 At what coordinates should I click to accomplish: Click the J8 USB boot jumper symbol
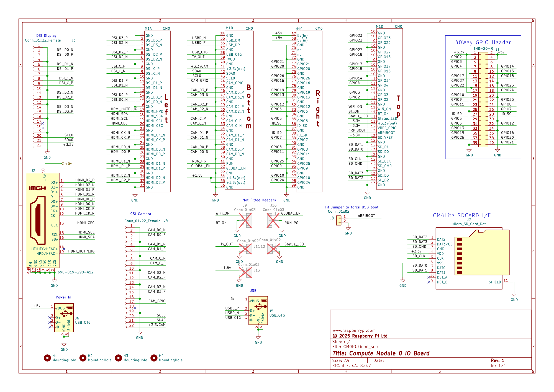(x=338, y=220)
